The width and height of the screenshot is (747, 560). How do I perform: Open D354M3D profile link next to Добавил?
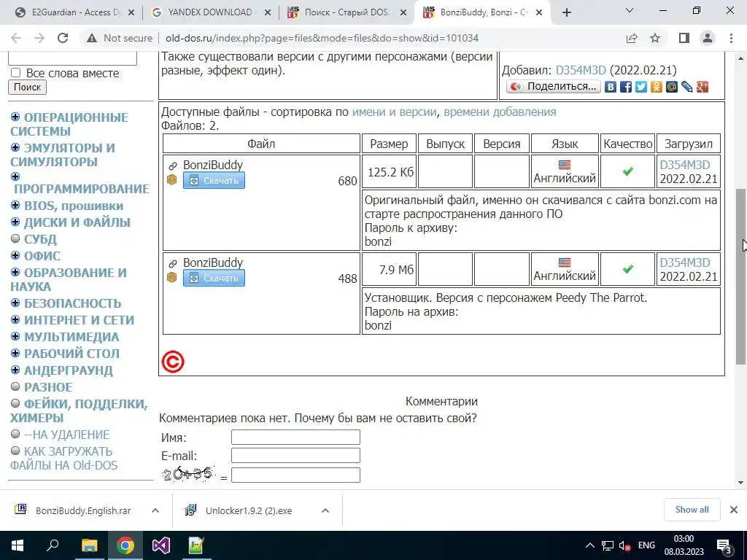(x=581, y=71)
